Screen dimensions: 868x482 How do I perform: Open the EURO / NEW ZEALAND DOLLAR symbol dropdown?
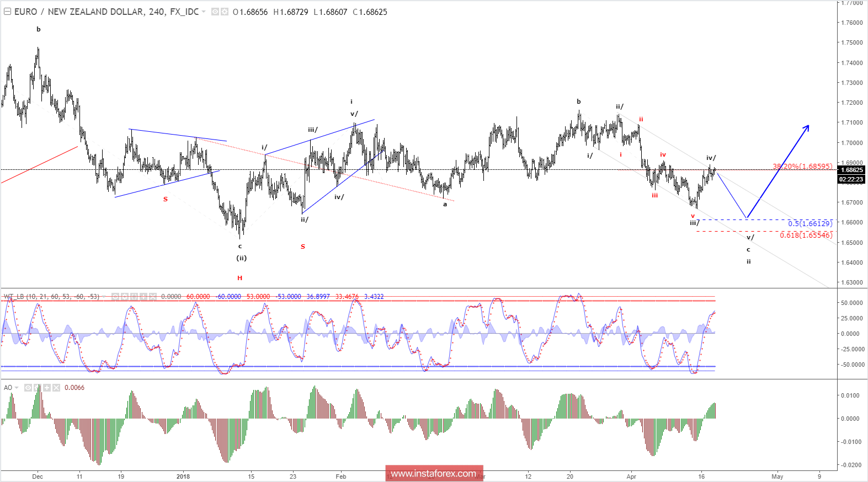pyautogui.click(x=204, y=12)
